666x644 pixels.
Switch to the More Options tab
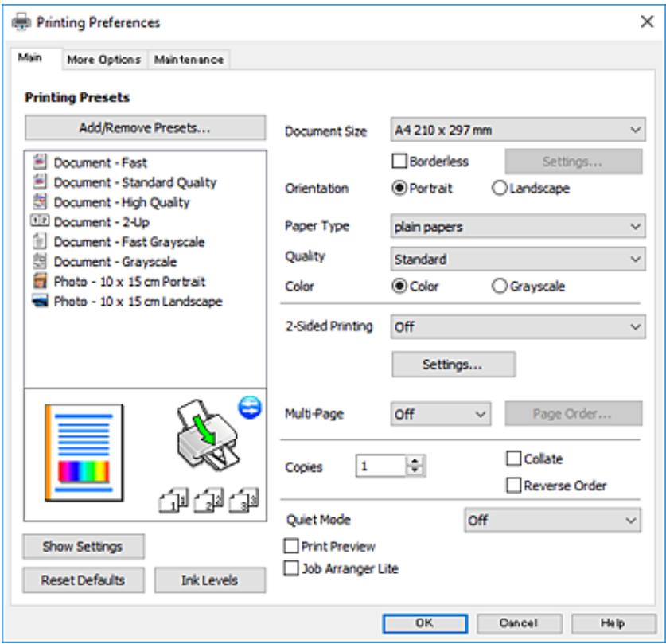[x=104, y=60]
